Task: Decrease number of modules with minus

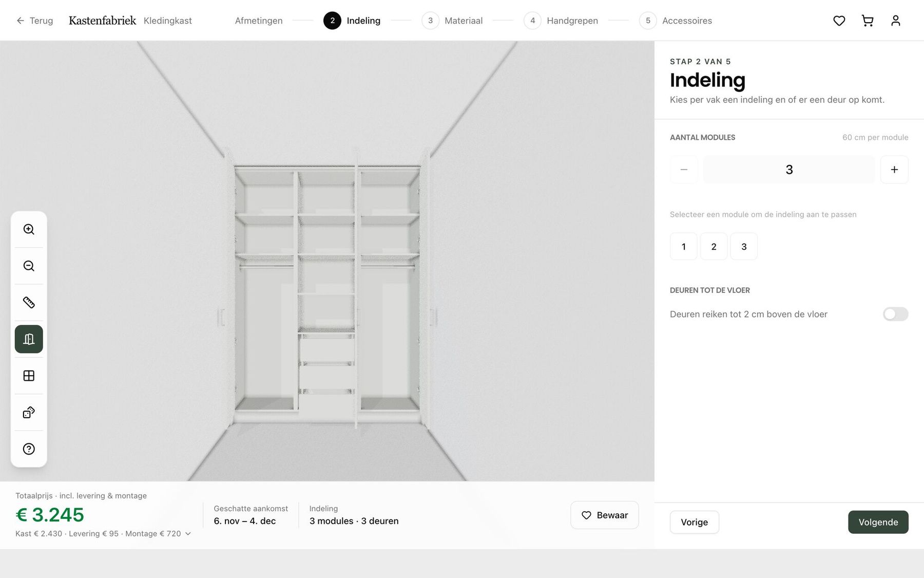Action: pyautogui.click(x=684, y=170)
